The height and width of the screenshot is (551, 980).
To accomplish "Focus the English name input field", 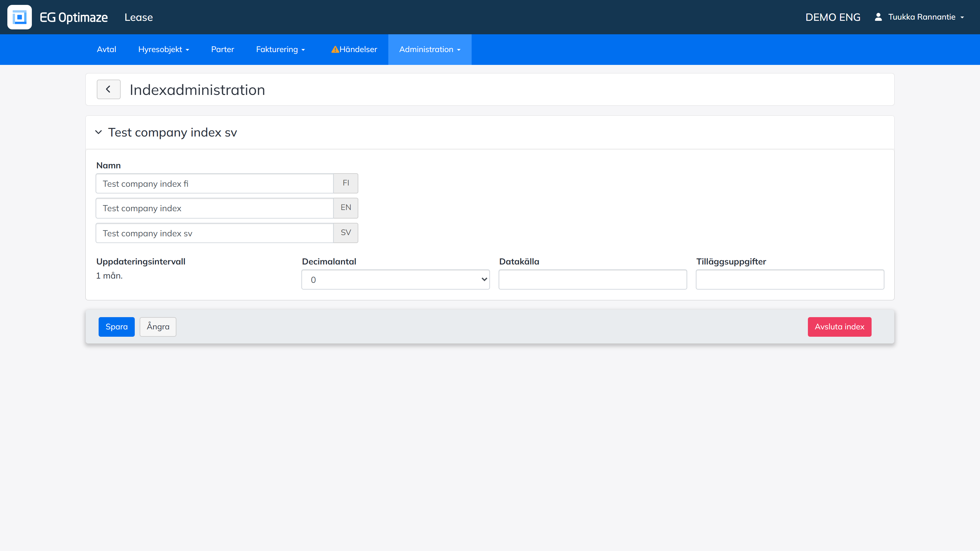I will tap(215, 208).
